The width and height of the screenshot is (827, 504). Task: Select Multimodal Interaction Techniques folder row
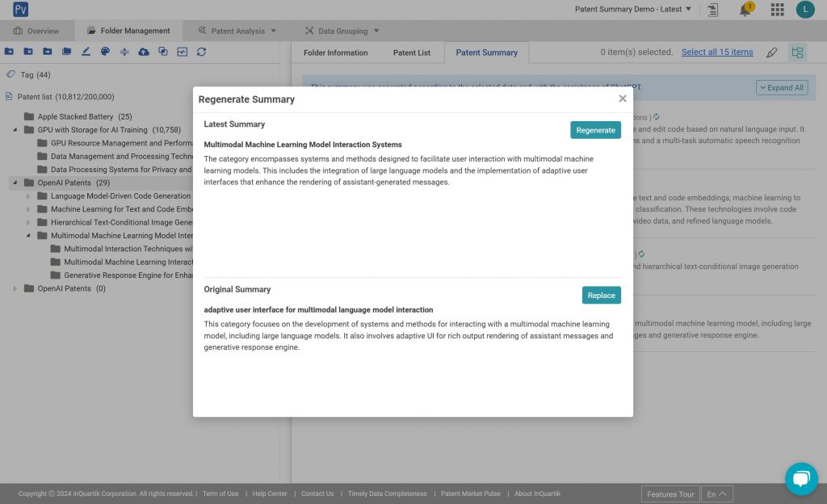121,248
